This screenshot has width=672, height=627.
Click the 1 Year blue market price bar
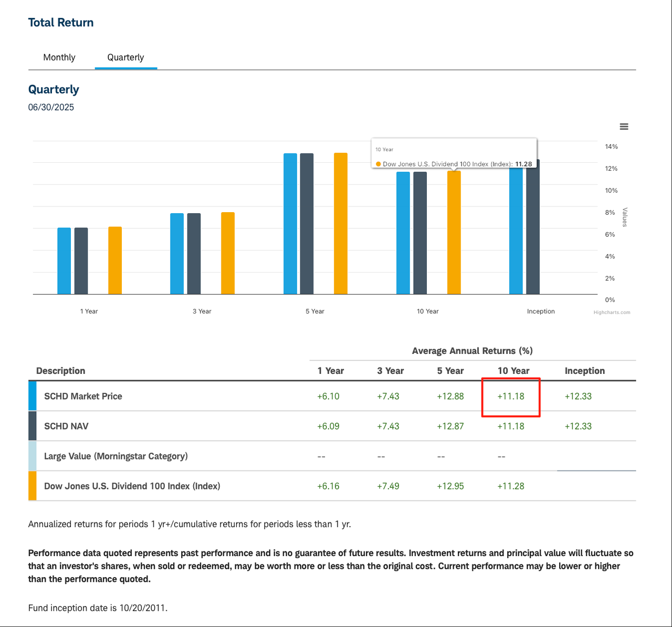click(x=64, y=261)
